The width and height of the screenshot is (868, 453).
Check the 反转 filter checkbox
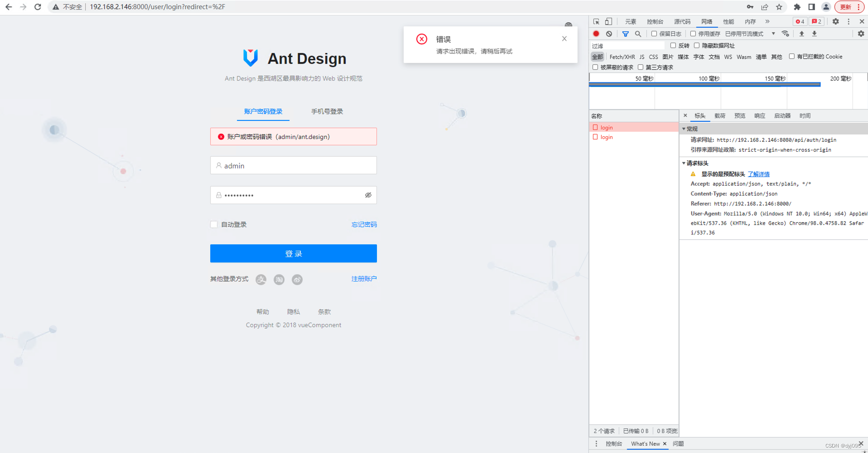tap(673, 45)
